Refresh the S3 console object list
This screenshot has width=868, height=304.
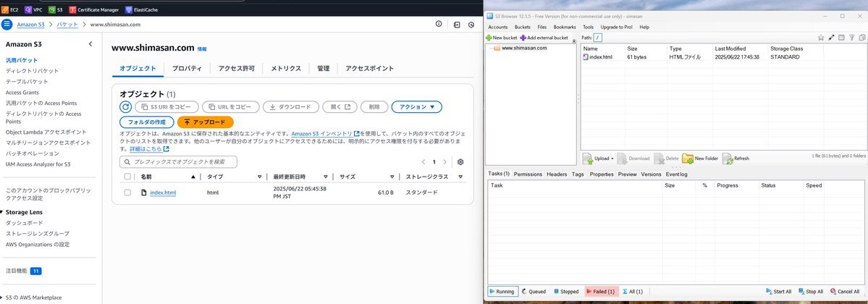tap(126, 107)
